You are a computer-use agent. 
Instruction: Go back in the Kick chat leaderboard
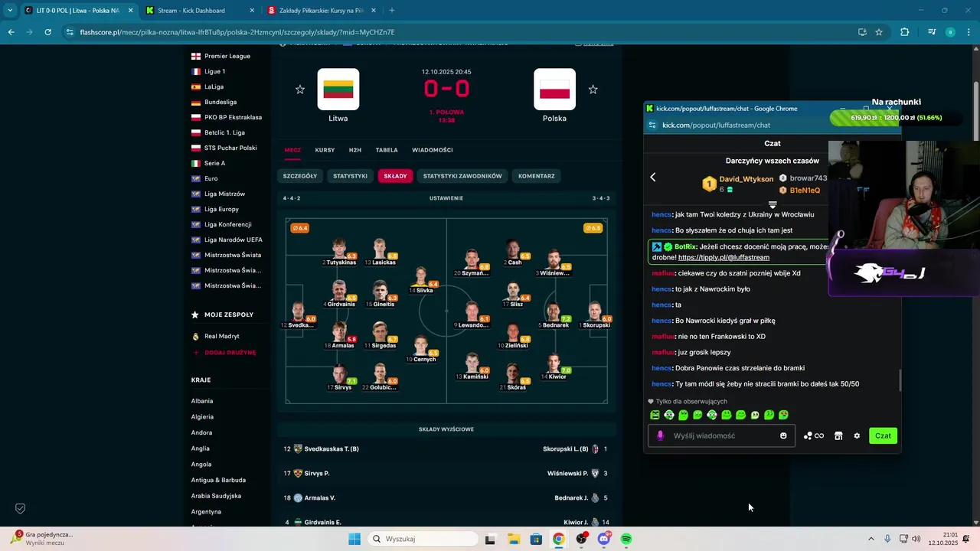coord(653,177)
